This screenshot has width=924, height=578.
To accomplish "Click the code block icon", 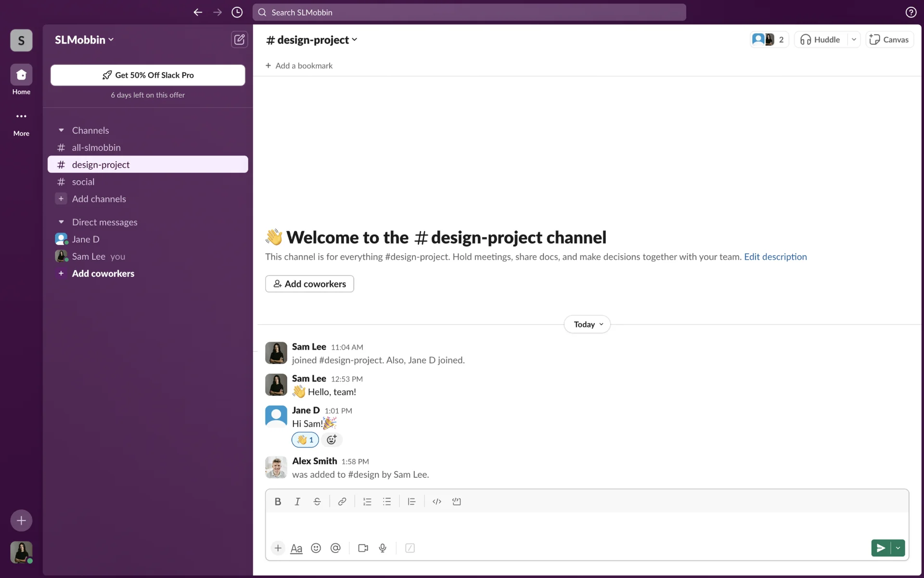I will 456,501.
